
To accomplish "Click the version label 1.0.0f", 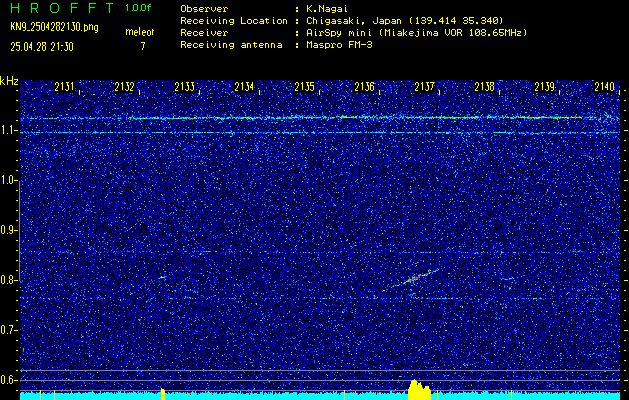I will click(x=138, y=8).
